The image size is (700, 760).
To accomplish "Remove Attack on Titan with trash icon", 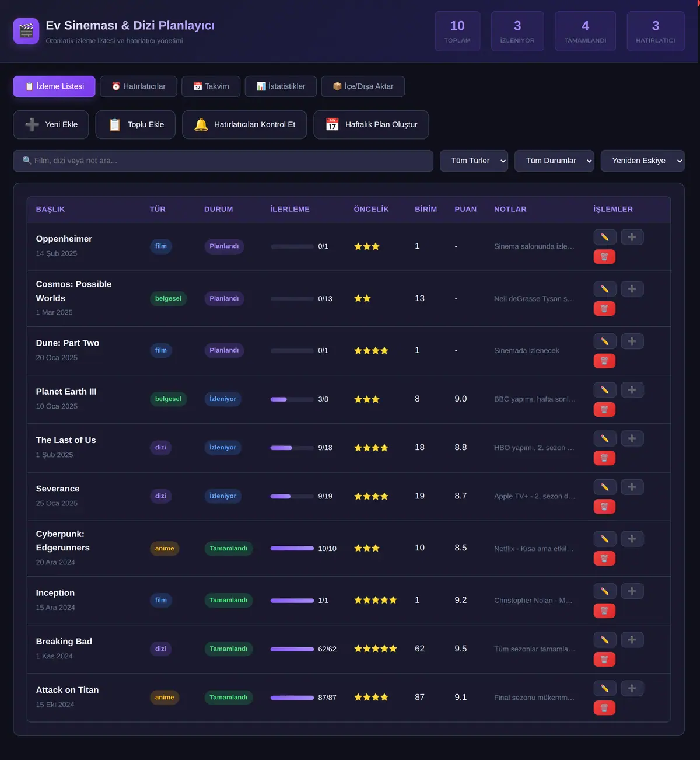I will (604, 707).
